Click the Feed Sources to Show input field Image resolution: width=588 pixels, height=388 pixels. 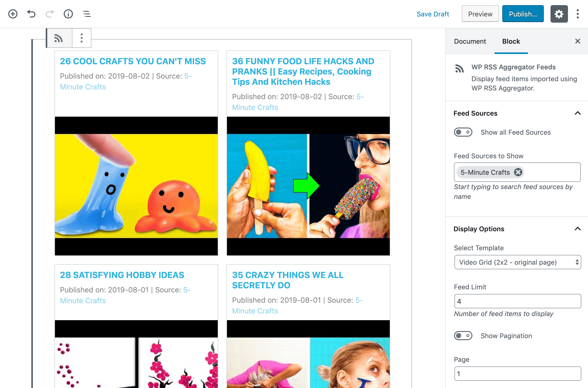[517, 172]
